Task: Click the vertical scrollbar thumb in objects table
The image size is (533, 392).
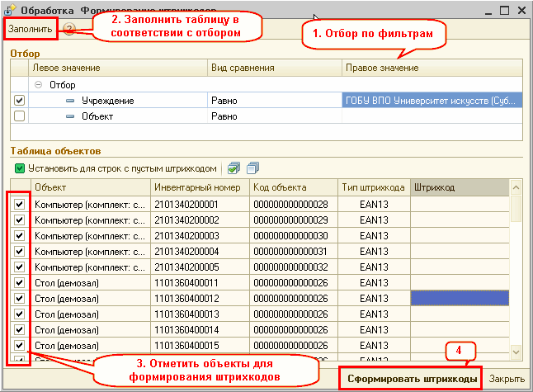Action: pos(516,209)
